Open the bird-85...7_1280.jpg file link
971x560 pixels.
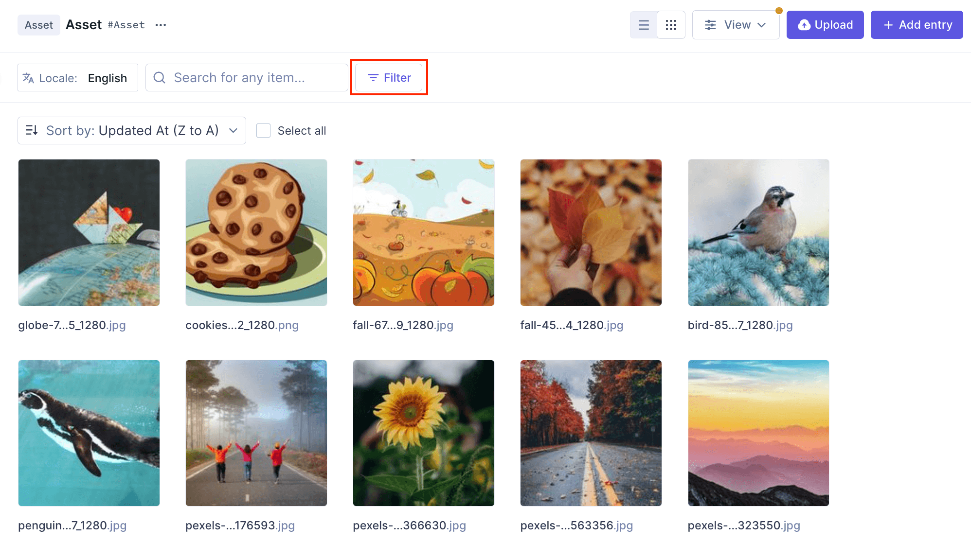740,325
